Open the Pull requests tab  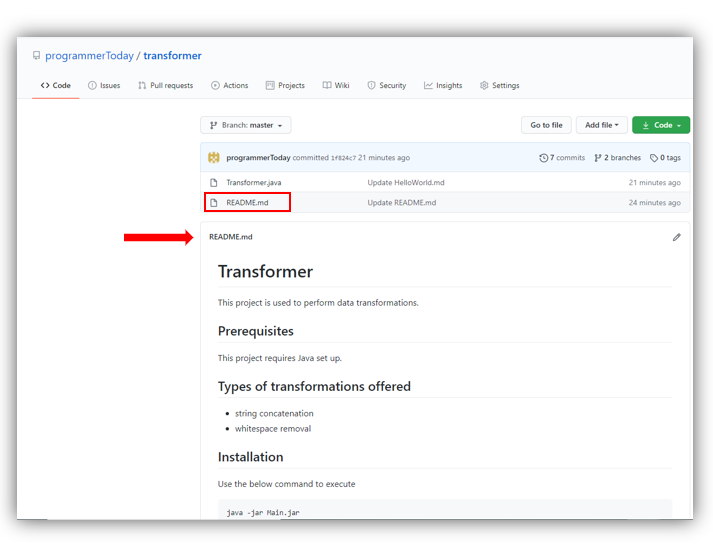(166, 85)
